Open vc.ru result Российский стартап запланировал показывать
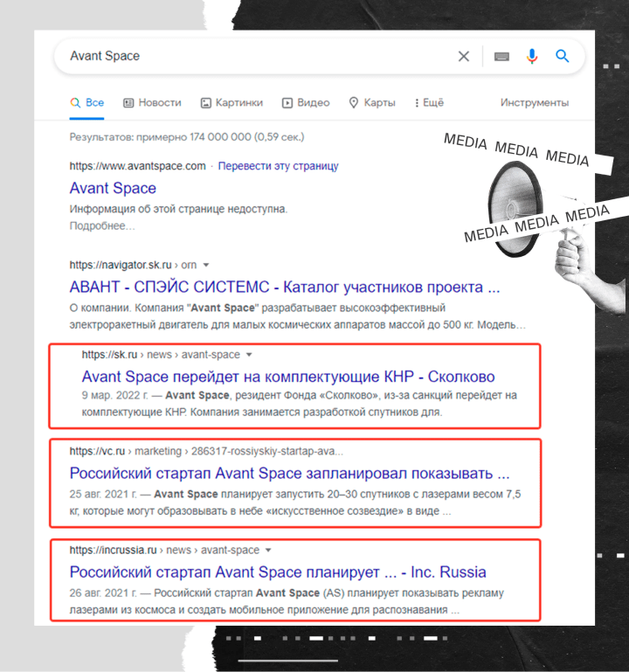Screen dimensions: 629x672 tap(290, 473)
